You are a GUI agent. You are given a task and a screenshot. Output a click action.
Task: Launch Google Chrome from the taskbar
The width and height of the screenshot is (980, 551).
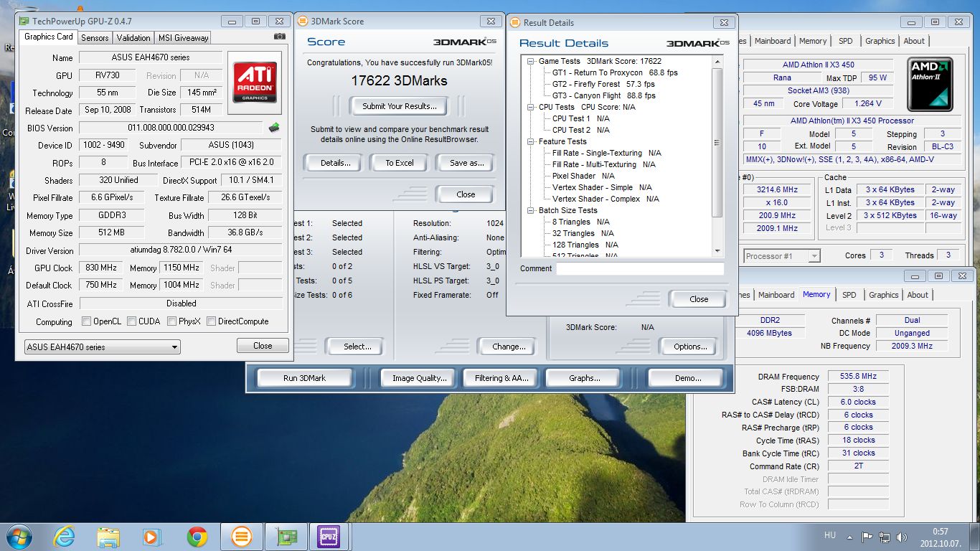[197, 537]
